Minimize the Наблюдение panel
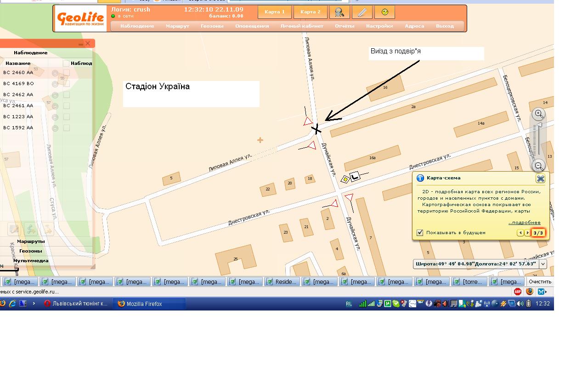 [x=81, y=44]
